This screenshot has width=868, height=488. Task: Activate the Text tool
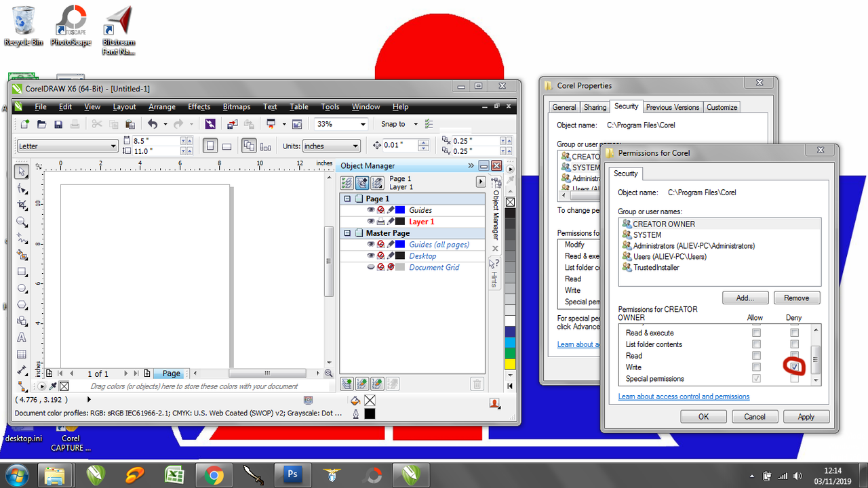[22, 338]
